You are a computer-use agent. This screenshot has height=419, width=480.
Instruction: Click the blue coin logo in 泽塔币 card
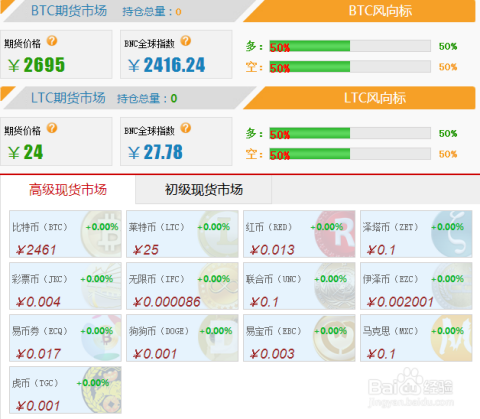pos(451,234)
